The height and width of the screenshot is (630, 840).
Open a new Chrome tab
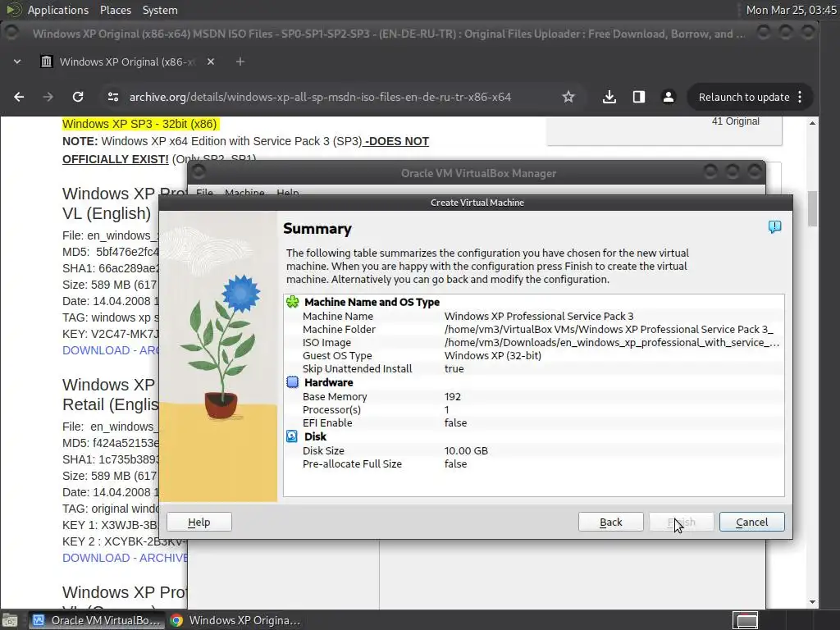pyautogui.click(x=240, y=62)
